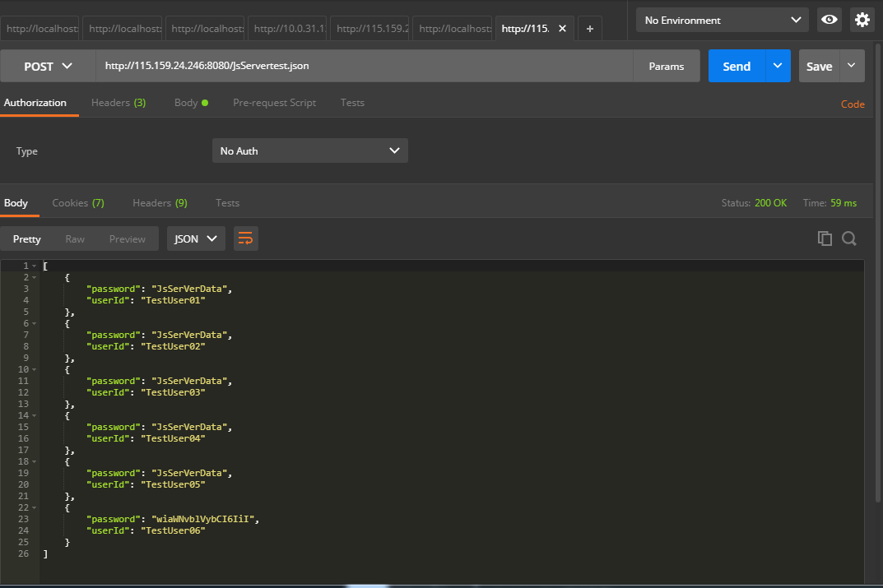The image size is (883, 588).
Task: Select the response Body tab
Action: pos(16,202)
